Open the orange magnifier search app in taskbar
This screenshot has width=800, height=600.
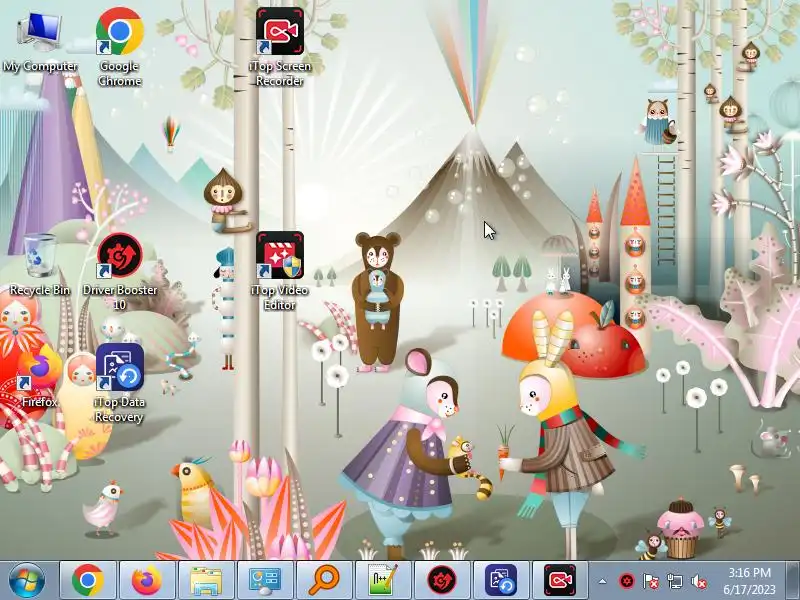tap(323, 581)
